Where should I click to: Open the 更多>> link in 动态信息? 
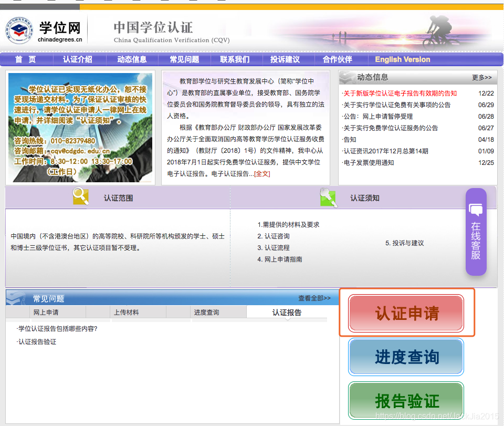[x=481, y=78]
